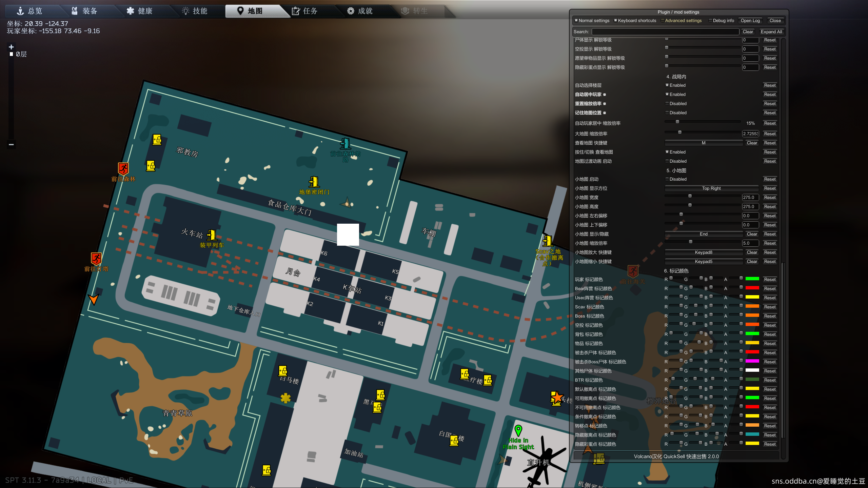Click 小地图放大 Keypad8 keybind box
Screen dimensions: 868x488
tap(704, 252)
